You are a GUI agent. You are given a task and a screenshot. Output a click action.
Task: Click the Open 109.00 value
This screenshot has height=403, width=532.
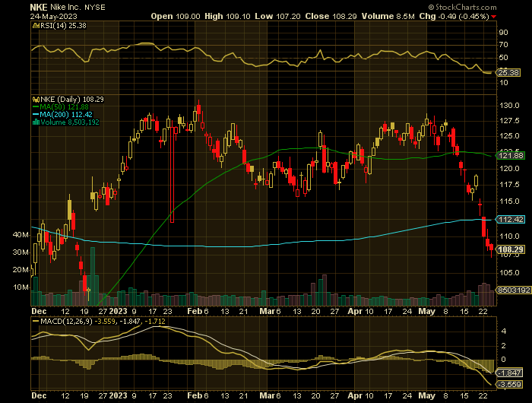pos(176,16)
